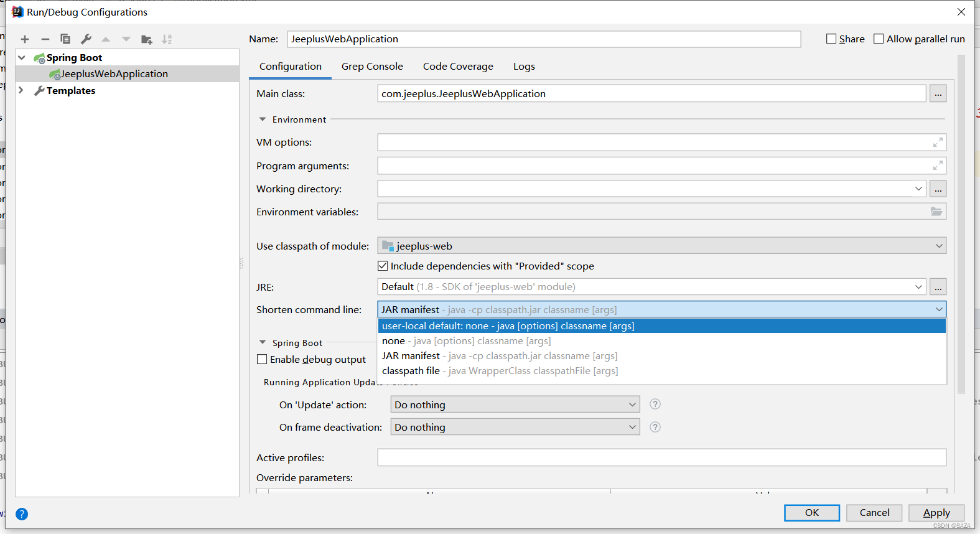Collapse the Spring Boot settings section
Screen dimensions: 980x534
click(x=263, y=342)
